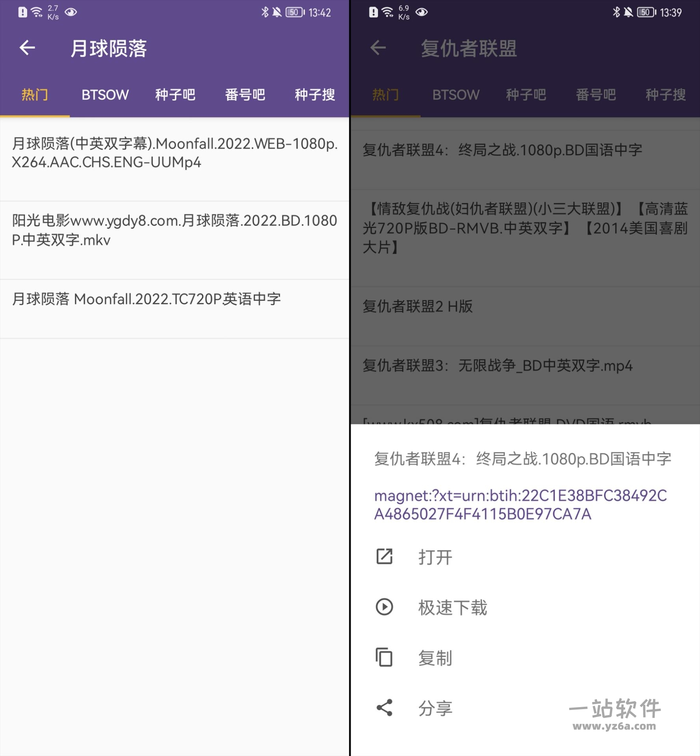The height and width of the screenshot is (756, 700).
Task: Switch to 种子搜 tab on 月球陨落 screen
Action: point(315,95)
